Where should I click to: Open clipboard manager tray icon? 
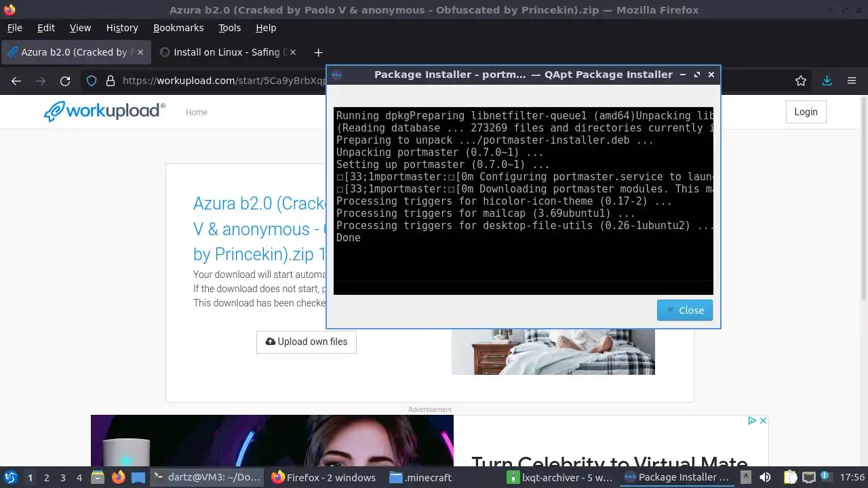pos(790,477)
